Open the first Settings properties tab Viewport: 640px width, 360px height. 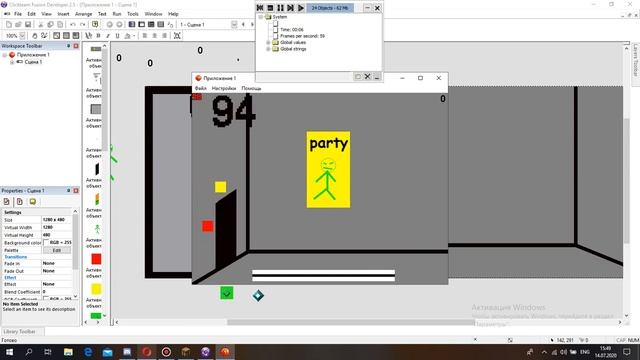point(7,202)
